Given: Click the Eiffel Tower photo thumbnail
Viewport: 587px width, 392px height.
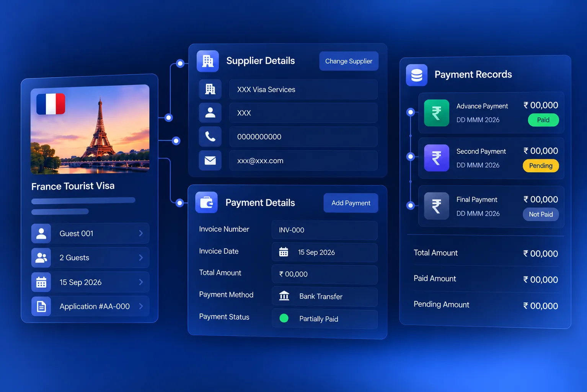Looking at the screenshot, I should [x=90, y=129].
